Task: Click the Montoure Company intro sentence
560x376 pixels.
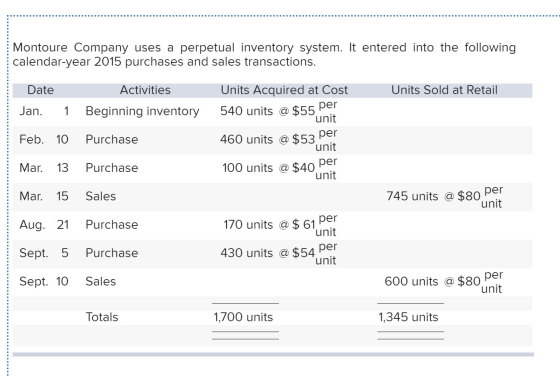Action: pyautogui.click(x=264, y=47)
